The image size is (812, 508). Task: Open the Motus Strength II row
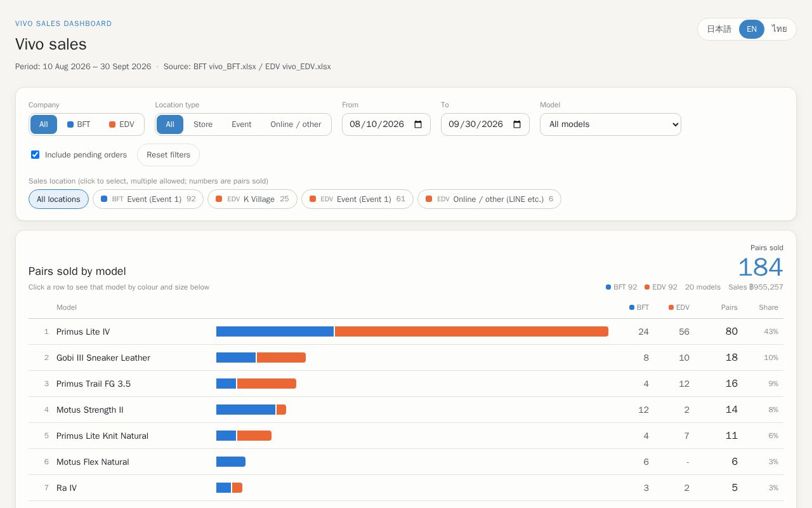[x=406, y=410]
